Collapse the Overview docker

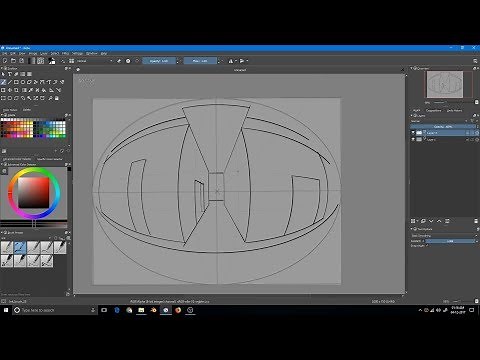pyautogui.click(x=412, y=68)
